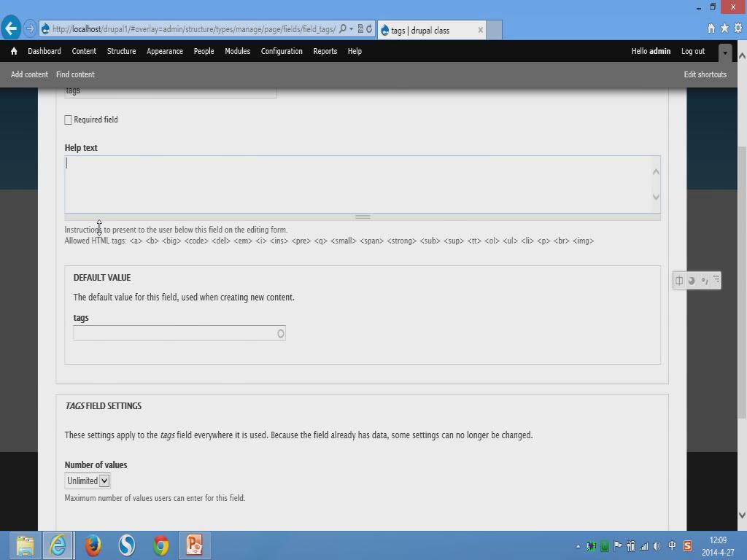Show hidden tray icons arrow
Screen dimensions: 747x560
(578, 546)
